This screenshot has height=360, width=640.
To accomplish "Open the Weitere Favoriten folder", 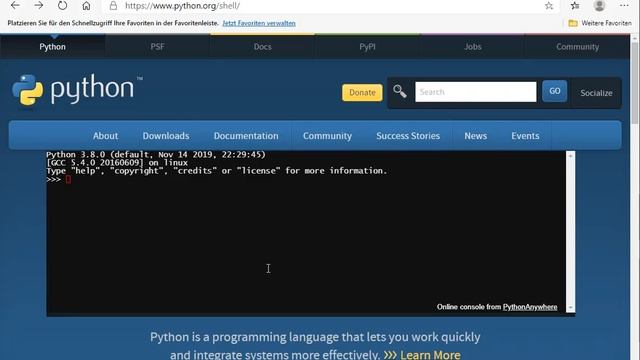I will coord(600,23).
